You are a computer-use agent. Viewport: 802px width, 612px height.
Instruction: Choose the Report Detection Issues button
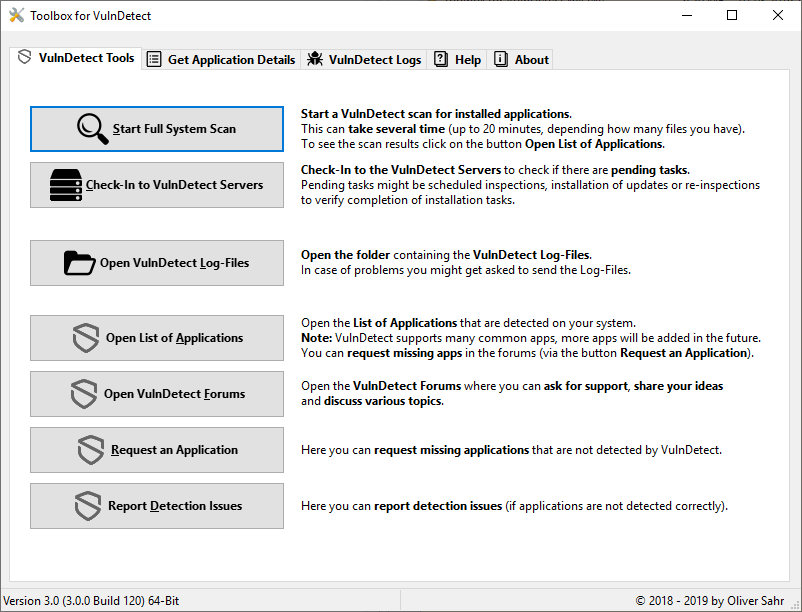157,506
